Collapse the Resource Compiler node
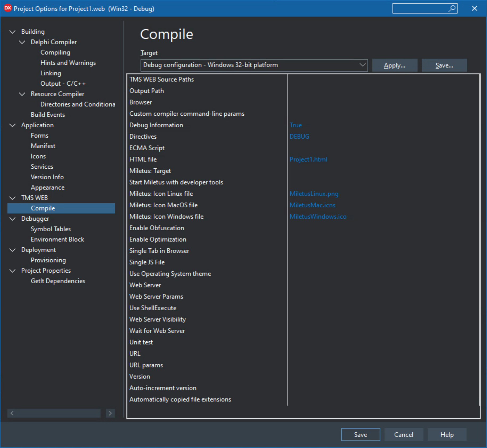 (x=22, y=94)
